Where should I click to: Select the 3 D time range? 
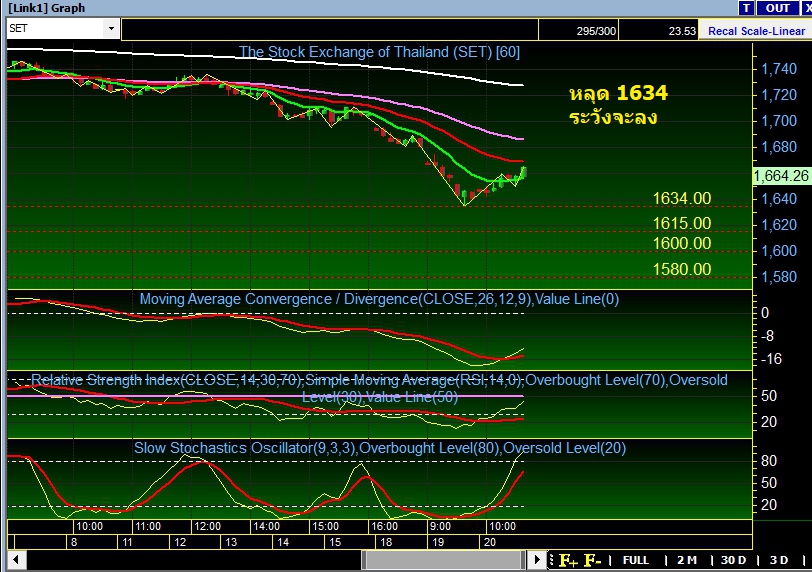coord(779,560)
